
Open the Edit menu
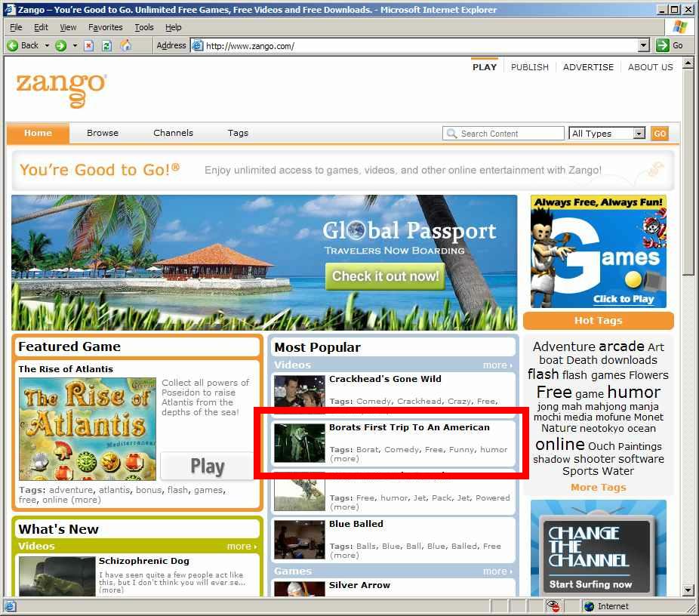click(x=41, y=27)
